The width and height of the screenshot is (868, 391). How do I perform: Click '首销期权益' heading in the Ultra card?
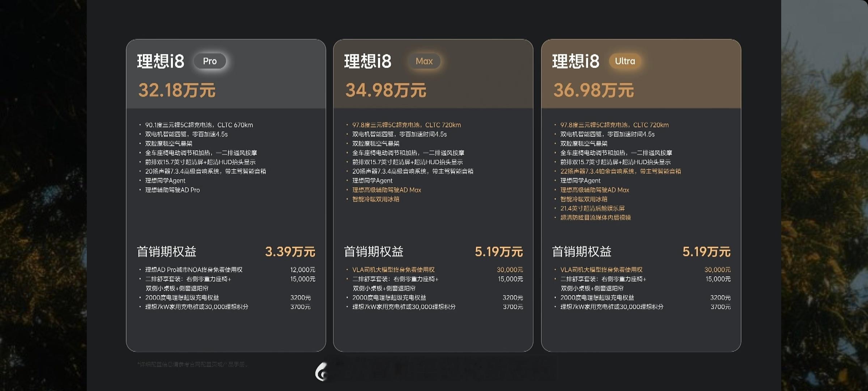point(582,252)
